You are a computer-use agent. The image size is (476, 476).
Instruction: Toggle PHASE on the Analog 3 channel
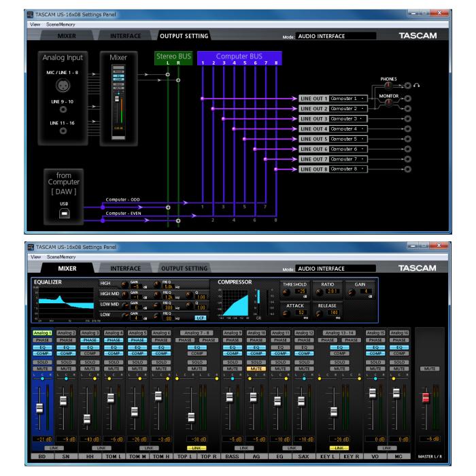pos(90,340)
